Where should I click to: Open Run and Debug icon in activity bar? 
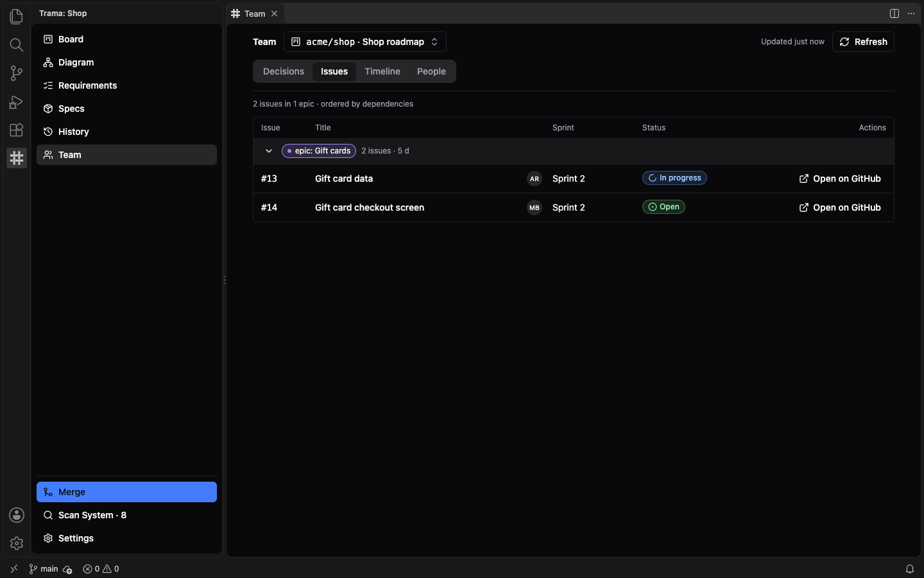click(17, 101)
